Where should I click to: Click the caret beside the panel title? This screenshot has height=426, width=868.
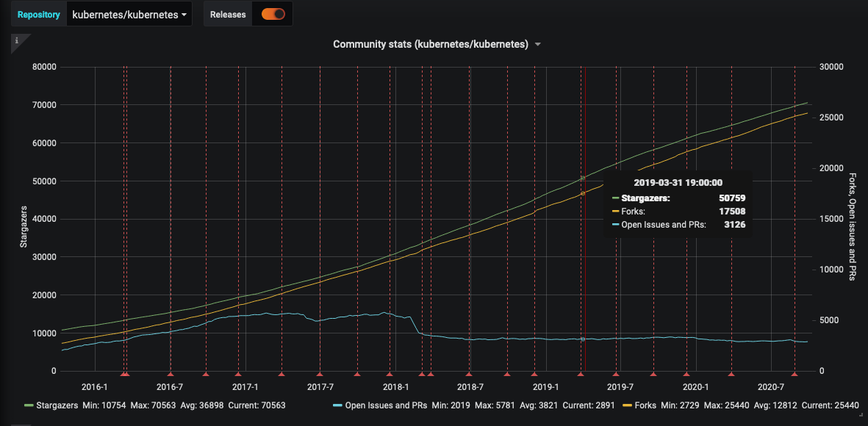(x=537, y=45)
